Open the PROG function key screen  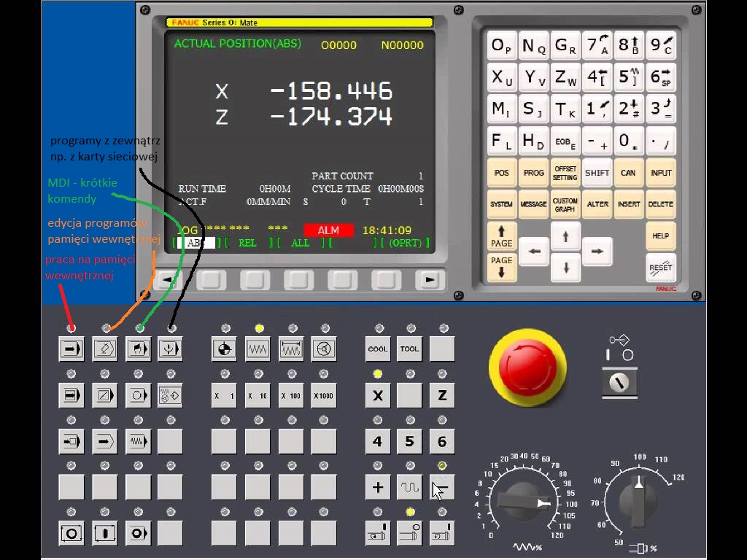tap(533, 173)
